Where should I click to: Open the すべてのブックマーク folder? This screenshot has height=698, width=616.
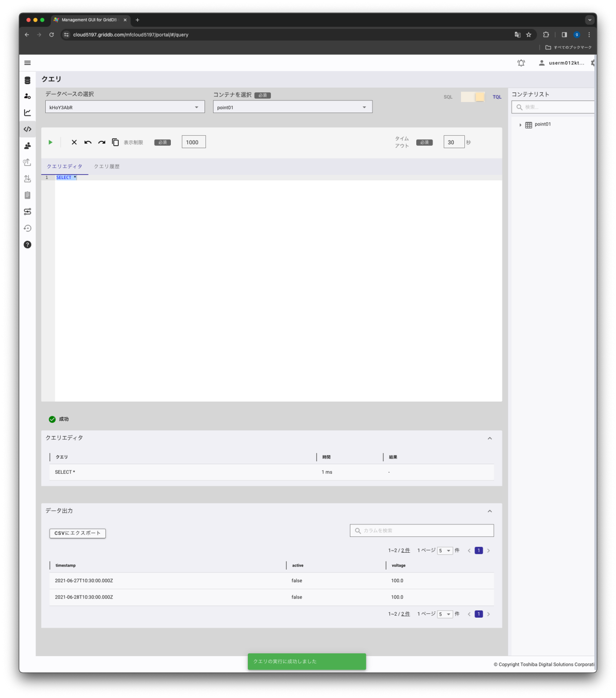point(568,47)
